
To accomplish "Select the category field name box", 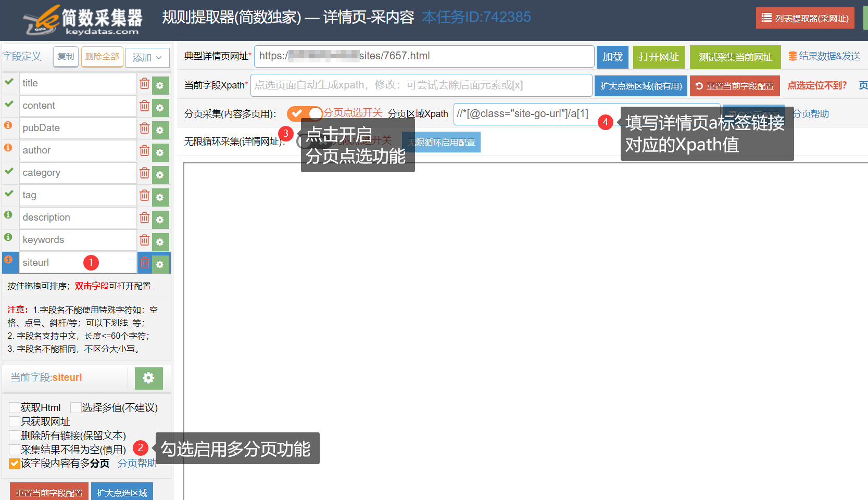I will pyautogui.click(x=78, y=173).
